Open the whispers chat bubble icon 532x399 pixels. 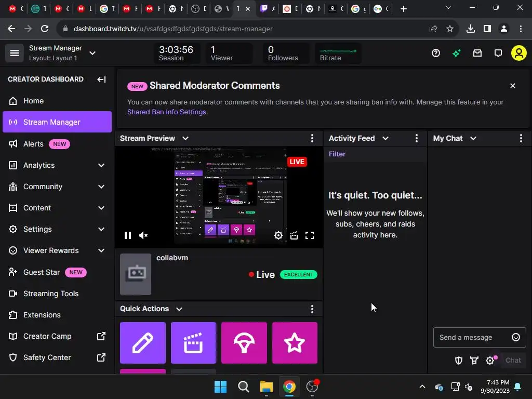[x=498, y=53]
